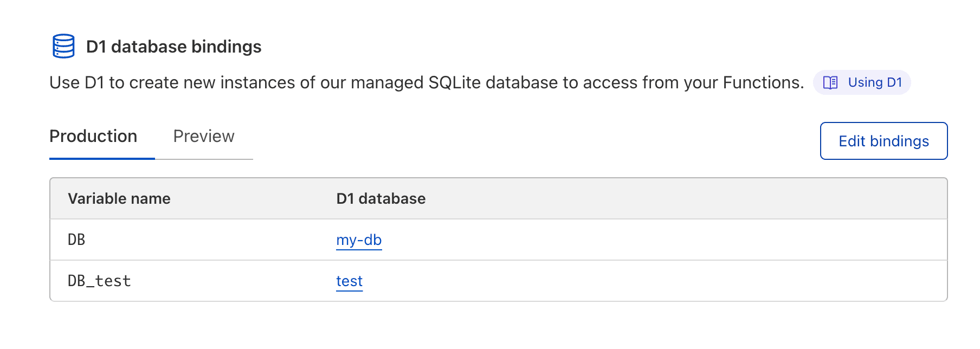Screen dimensions: 980x349
Task: Open the Using D1 documentation link
Action: click(x=874, y=82)
